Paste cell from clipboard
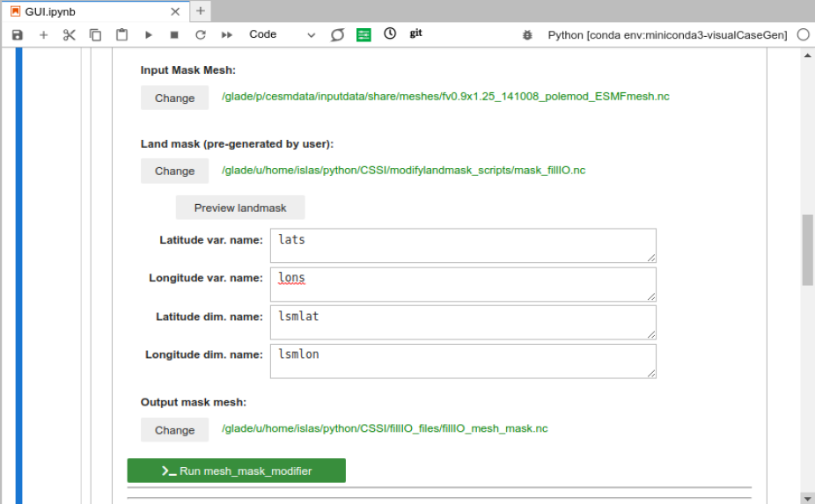The width and height of the screenshot is (815, 504). pos(122,35)
